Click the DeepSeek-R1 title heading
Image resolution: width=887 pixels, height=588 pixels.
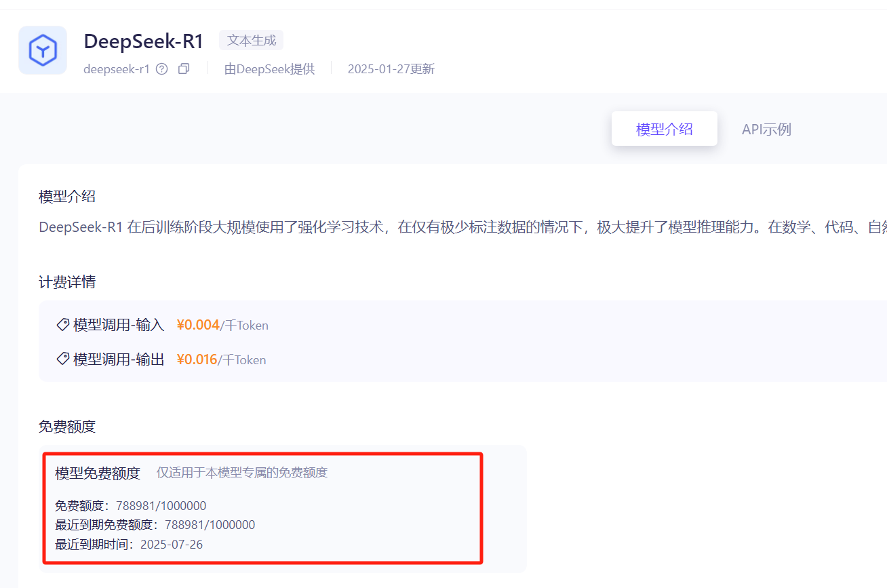coord(144,41)
